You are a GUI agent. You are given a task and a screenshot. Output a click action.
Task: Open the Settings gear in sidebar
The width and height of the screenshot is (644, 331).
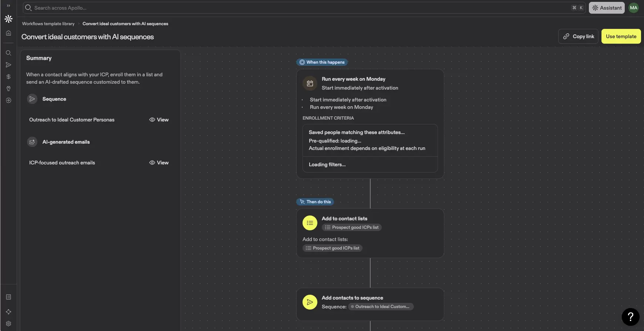tap(9, 324)
